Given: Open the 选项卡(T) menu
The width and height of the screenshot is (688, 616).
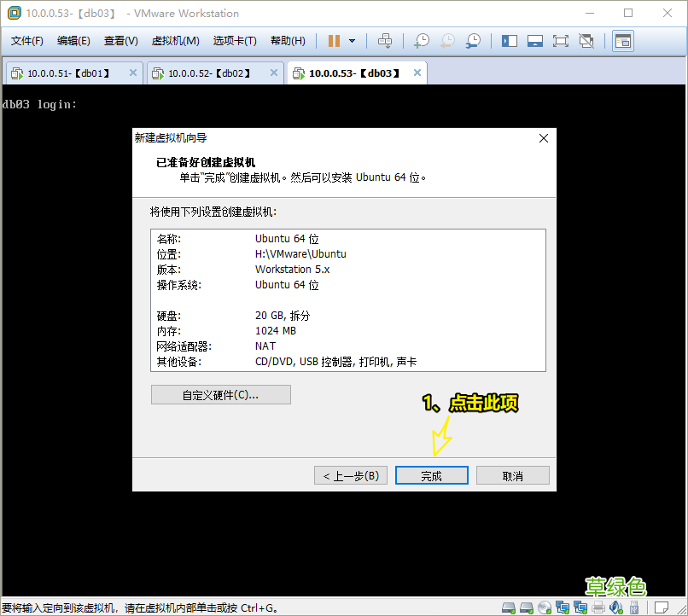Looking at the screenshot, I should point(235,41).
